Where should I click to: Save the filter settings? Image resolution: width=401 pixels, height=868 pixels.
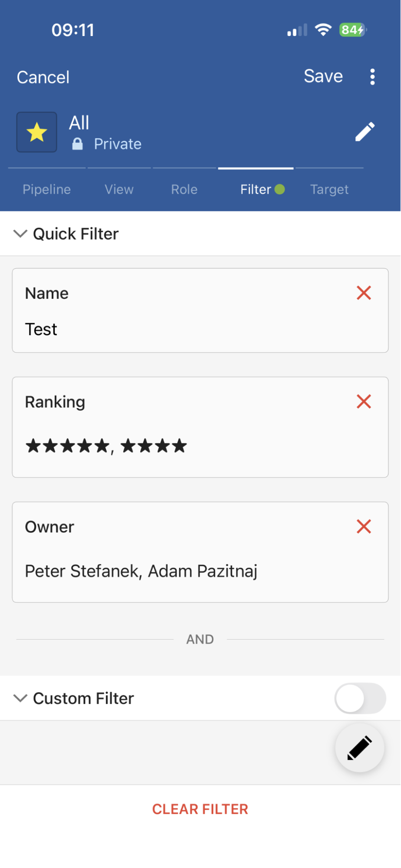(x=323, y=76)
